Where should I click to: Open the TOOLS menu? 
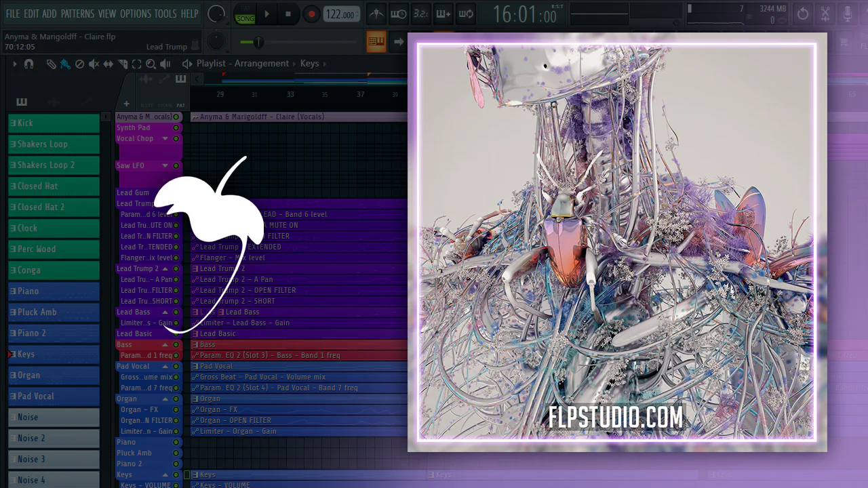[165, 14]
